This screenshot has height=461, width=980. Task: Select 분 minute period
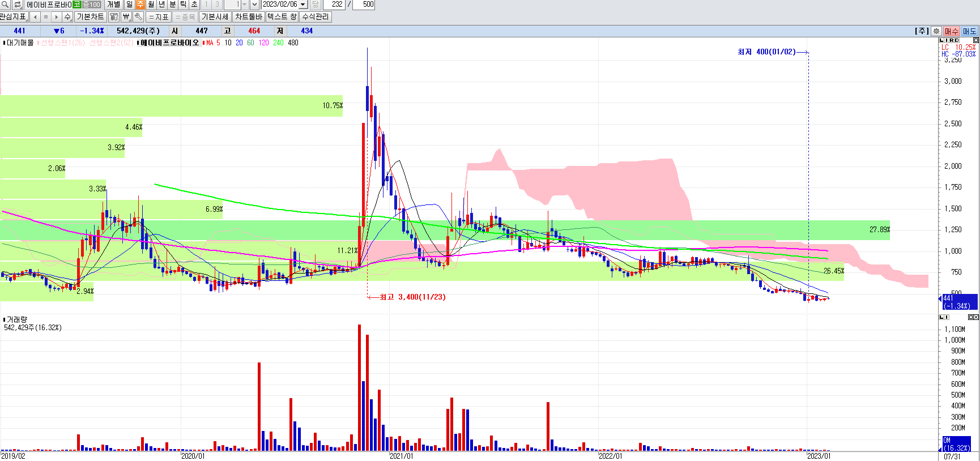click(x=172, y=5)
